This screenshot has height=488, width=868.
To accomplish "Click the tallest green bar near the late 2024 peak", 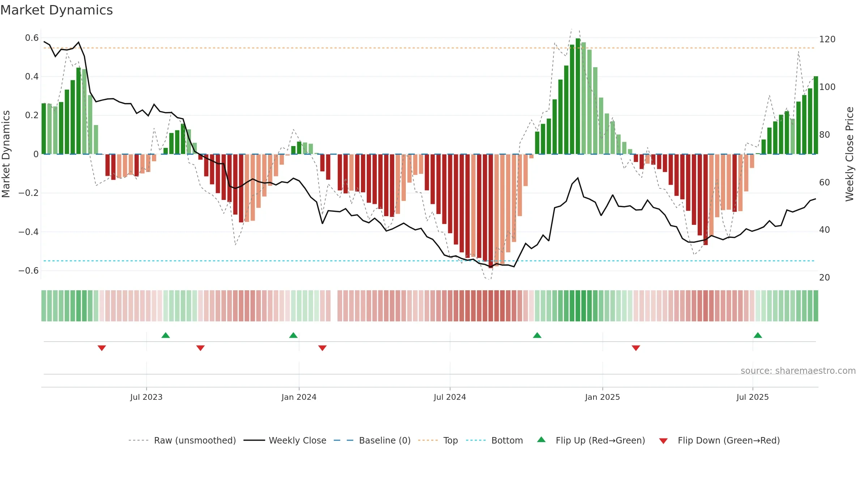I will (x=578, y=96).
